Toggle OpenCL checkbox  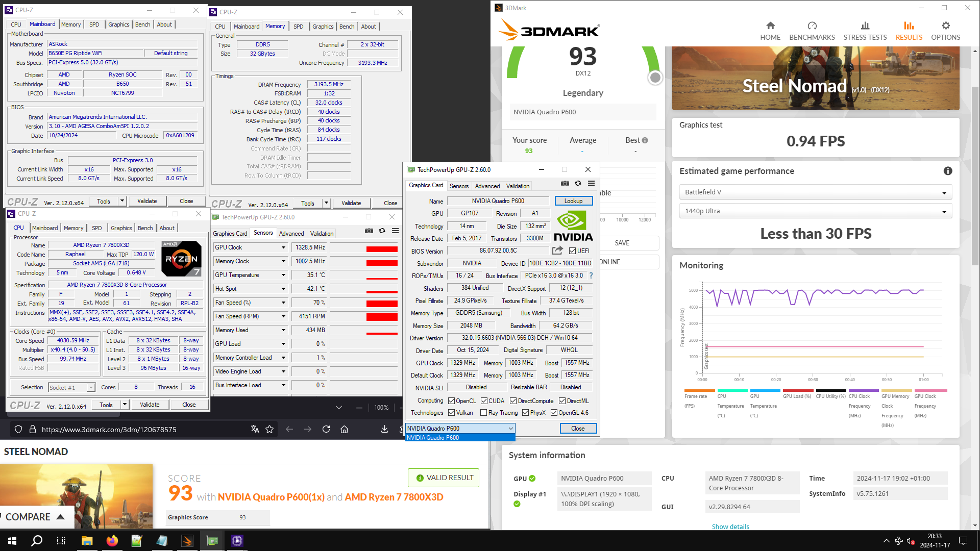(x=451, y=401)
